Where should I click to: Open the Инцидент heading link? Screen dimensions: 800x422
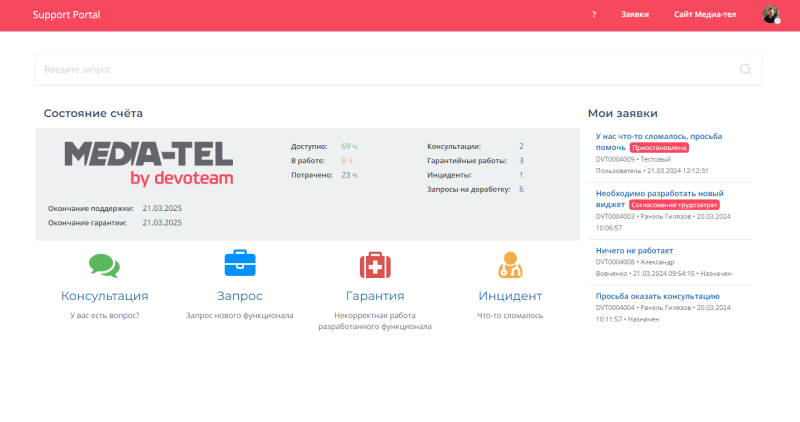[x=510, y=296]
